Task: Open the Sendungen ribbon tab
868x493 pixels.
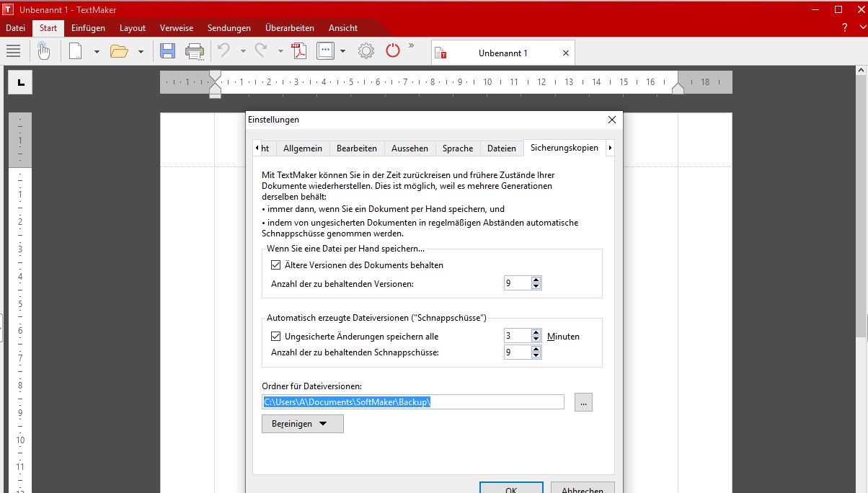Action: (229, 28)
